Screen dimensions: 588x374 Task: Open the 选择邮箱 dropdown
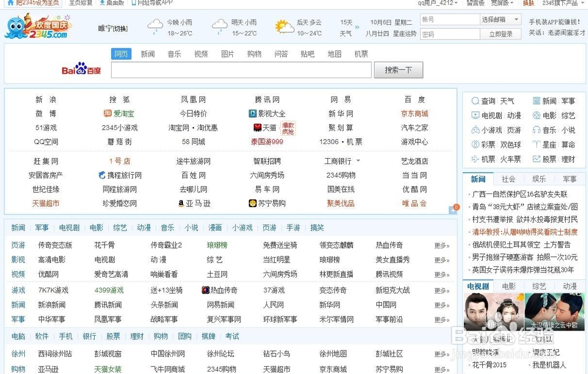click(500, 19)
